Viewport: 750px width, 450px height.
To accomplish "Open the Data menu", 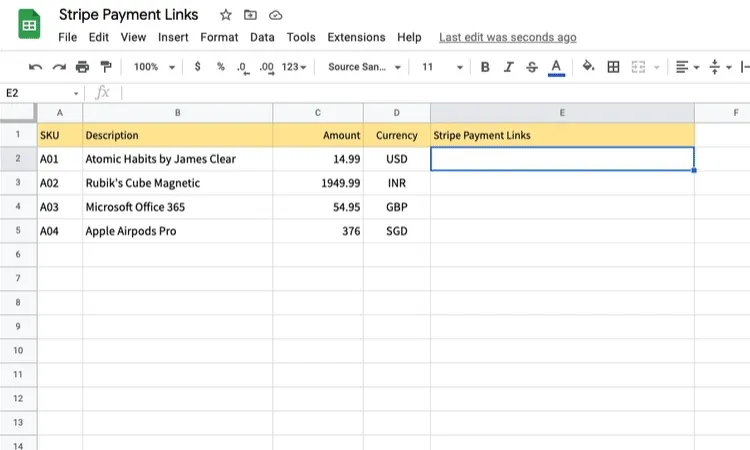I will pos(262,37).
